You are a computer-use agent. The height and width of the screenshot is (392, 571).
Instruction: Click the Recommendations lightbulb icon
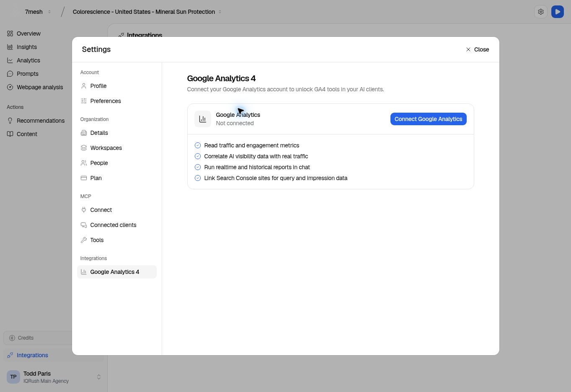[x=10, y=121]
